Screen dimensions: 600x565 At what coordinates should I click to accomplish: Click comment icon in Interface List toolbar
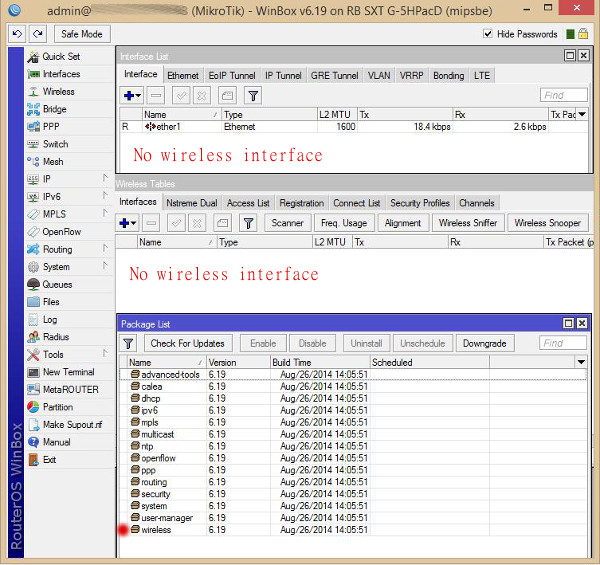coord(227,96)
